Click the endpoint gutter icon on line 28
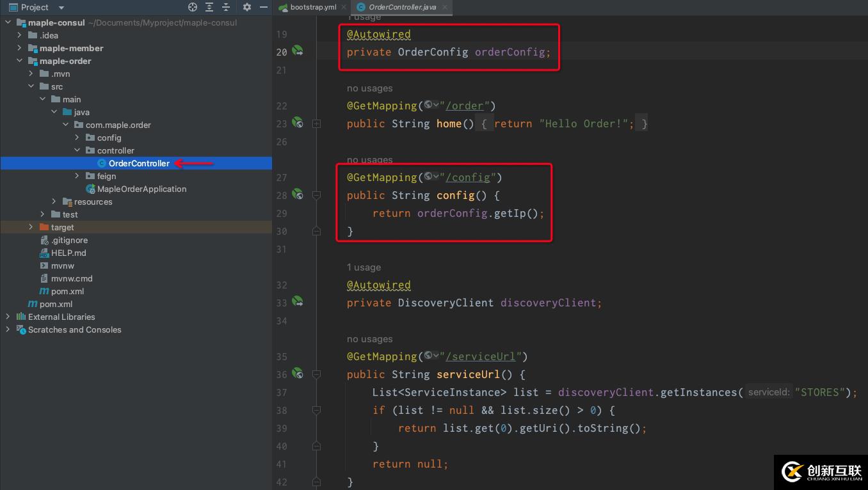868x490 pixels. [298, 194]
